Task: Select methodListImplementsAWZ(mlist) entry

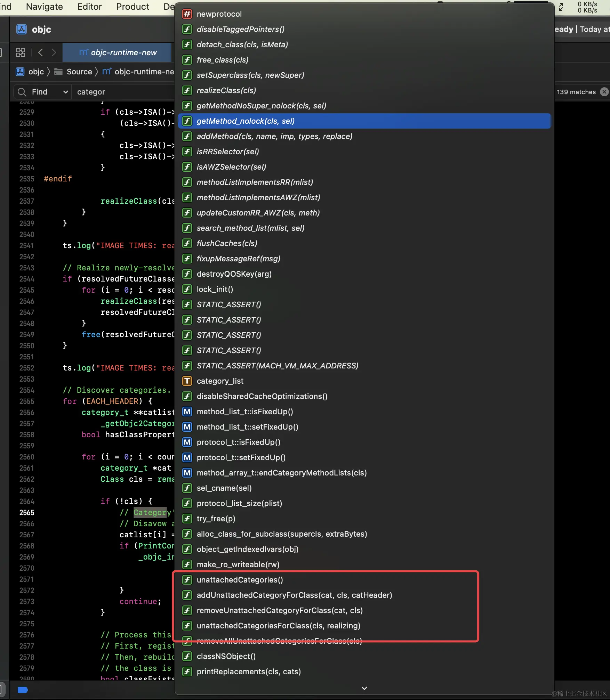Action: pos(364,197)
